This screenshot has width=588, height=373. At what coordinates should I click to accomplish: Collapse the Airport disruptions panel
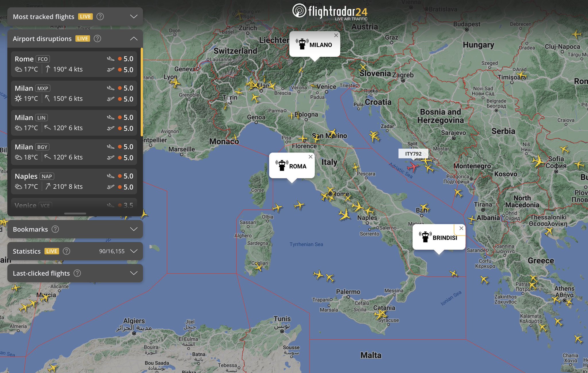[134, 38]
